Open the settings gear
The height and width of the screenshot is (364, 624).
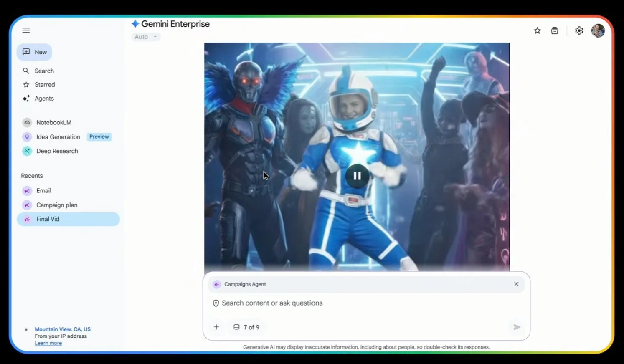click(x=579, y=30)
